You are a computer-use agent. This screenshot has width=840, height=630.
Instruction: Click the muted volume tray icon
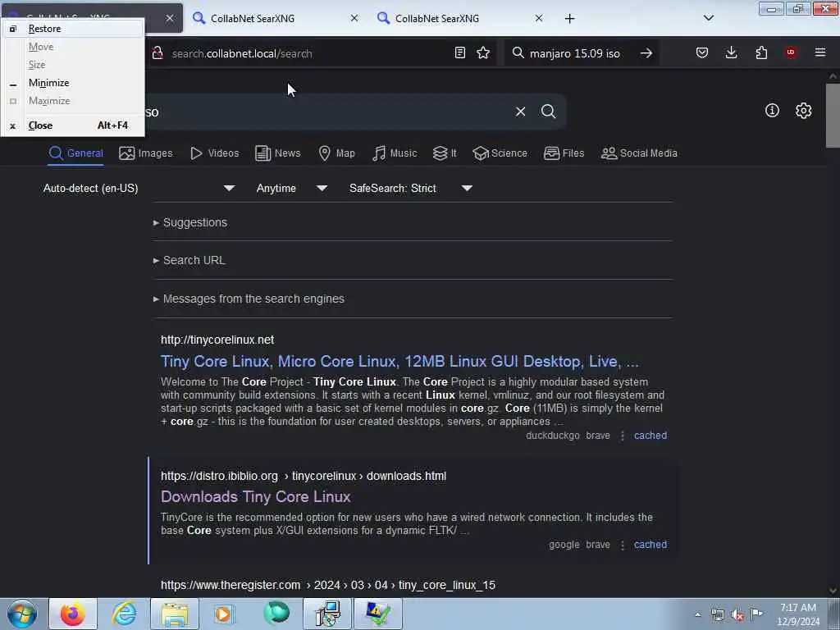[x=737, y=615]
